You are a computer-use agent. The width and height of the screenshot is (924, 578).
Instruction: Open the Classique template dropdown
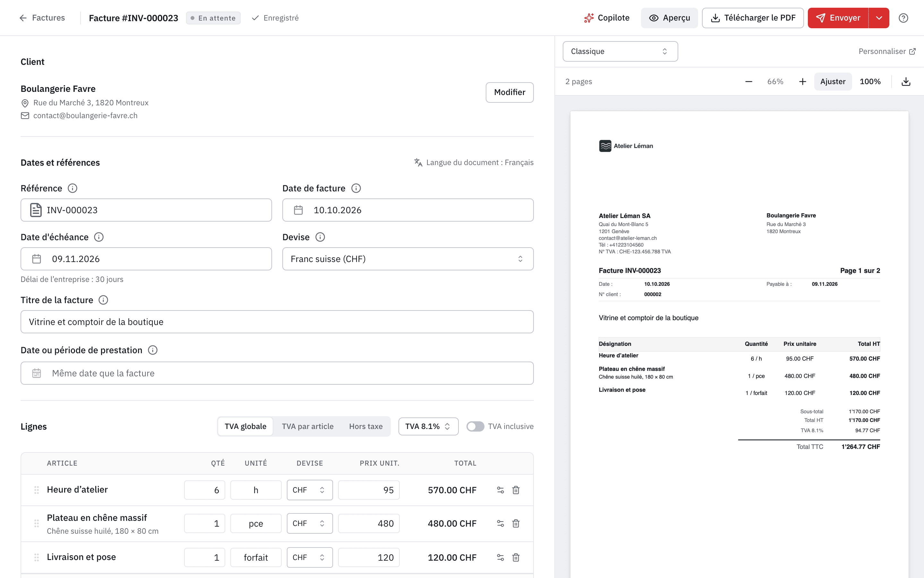pos(620,51)
